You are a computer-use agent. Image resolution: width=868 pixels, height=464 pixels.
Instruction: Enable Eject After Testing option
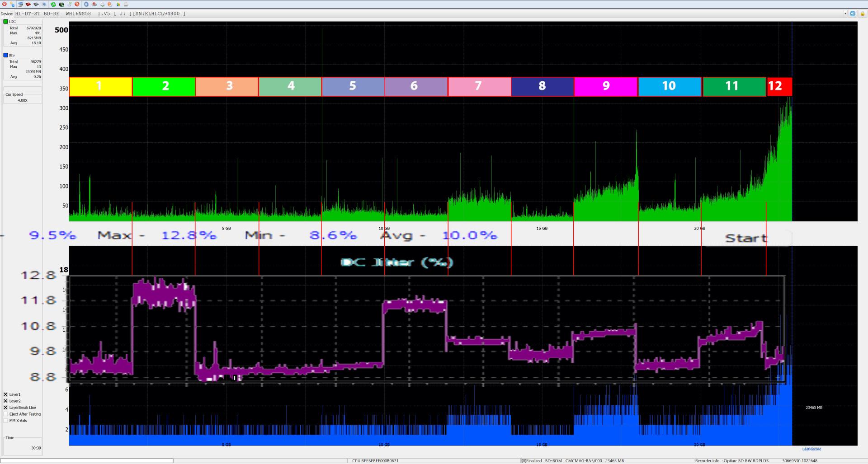[x=5, y=414]
